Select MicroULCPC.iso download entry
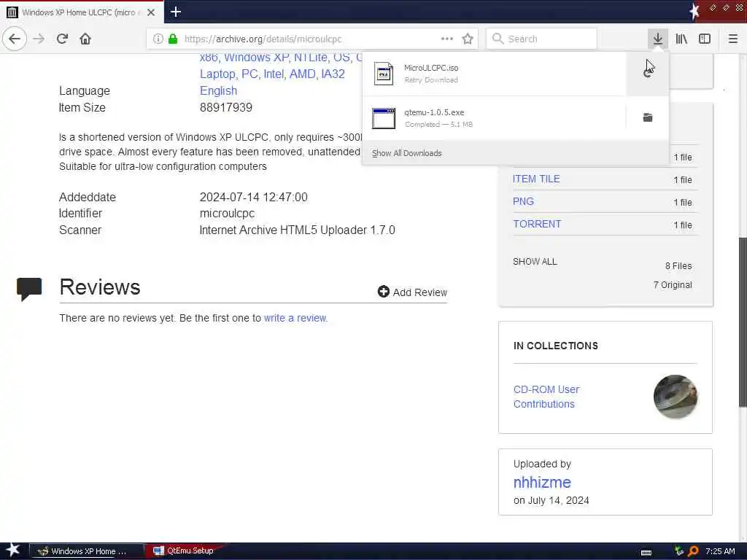This screenshot has height=560, width=747. pyautogui.click(x=494, y=74)
